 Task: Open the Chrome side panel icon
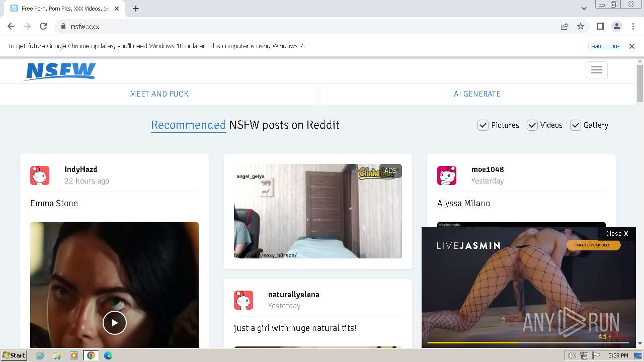click(x=600, y=26)
